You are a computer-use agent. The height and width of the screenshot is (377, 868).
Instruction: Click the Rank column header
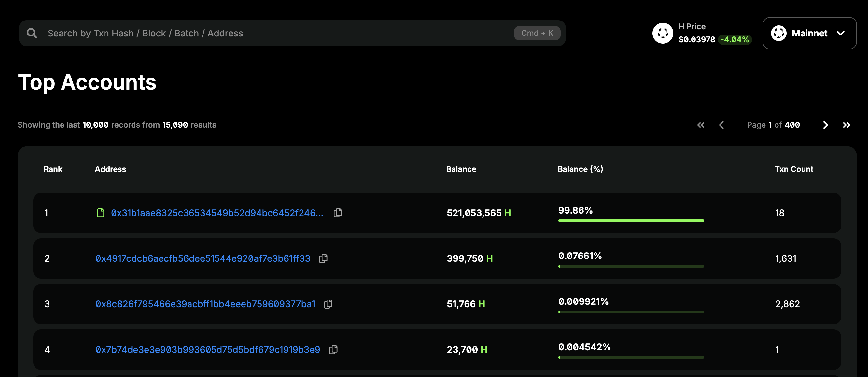(x=53, y=169)
